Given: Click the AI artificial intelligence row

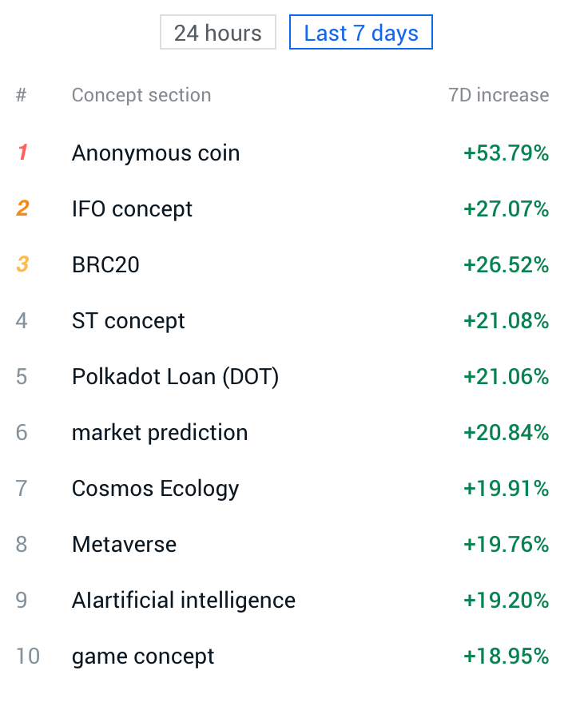Looking at the screenshot, I should point(283,600).
